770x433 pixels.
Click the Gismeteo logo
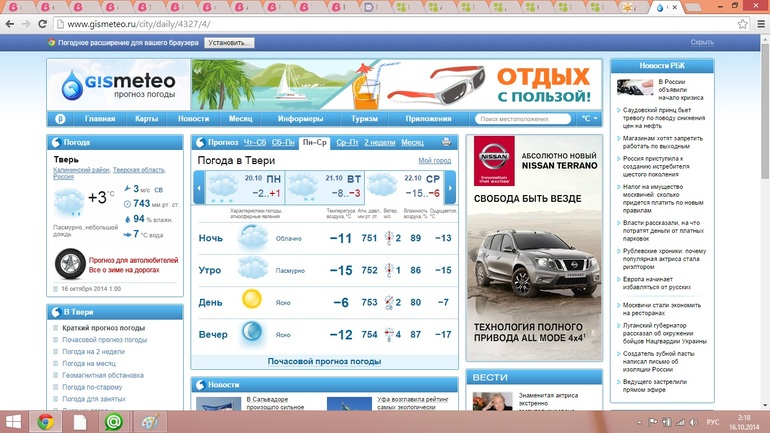pos(118,84)
